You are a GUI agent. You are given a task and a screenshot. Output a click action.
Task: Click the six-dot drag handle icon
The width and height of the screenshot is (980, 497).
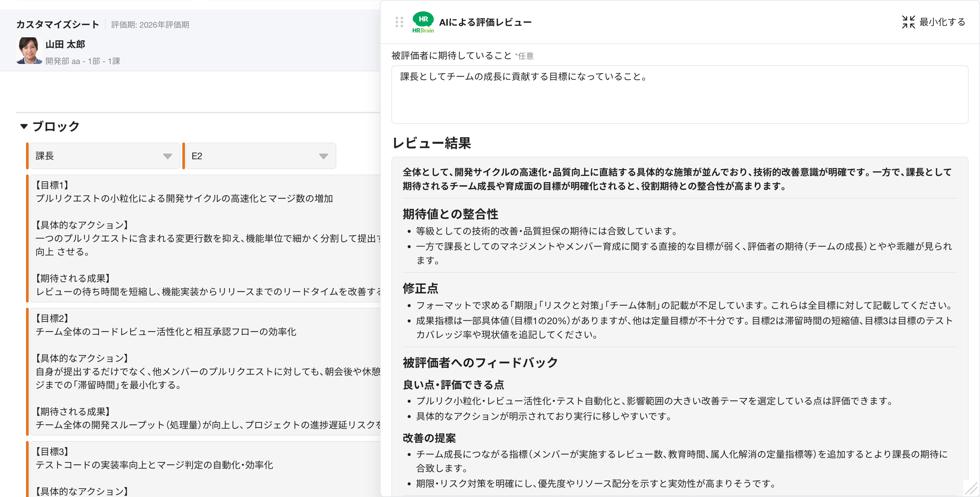click(399, 22)
